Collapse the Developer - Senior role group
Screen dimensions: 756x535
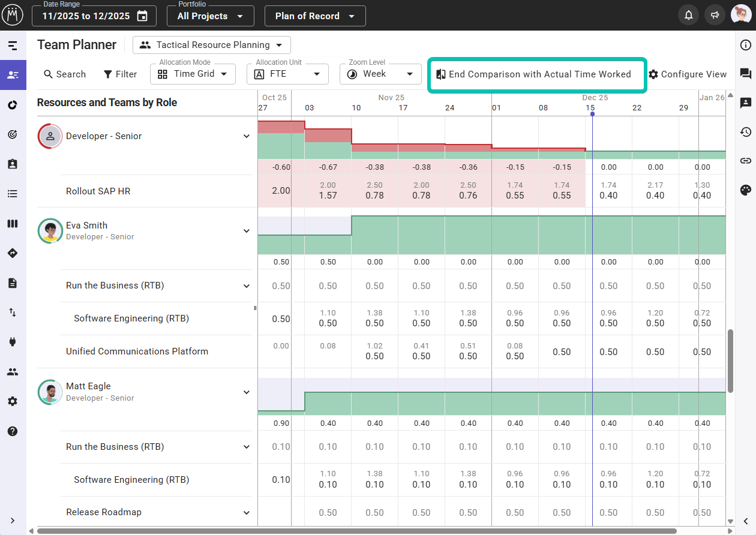(x=246, y=136)
